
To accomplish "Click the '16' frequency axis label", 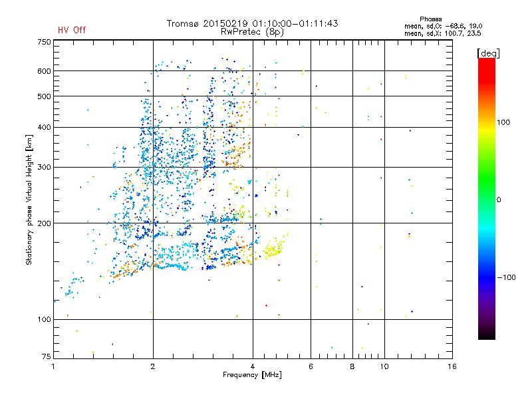I will [x=452, y=366].
